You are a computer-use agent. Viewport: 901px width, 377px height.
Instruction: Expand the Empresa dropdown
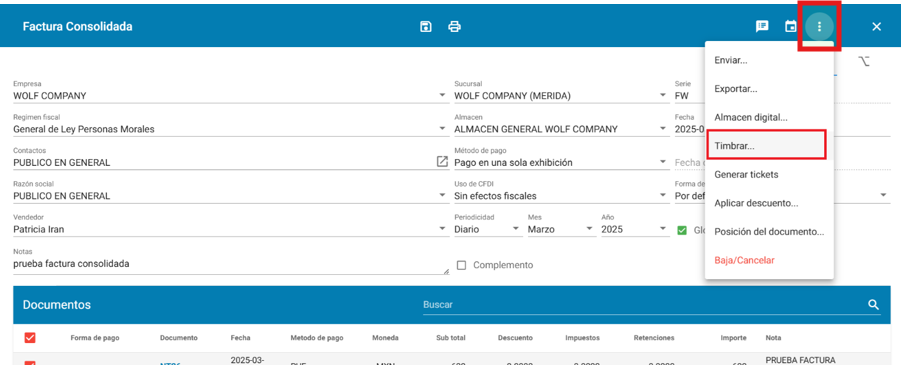click(x=442, y=95)
